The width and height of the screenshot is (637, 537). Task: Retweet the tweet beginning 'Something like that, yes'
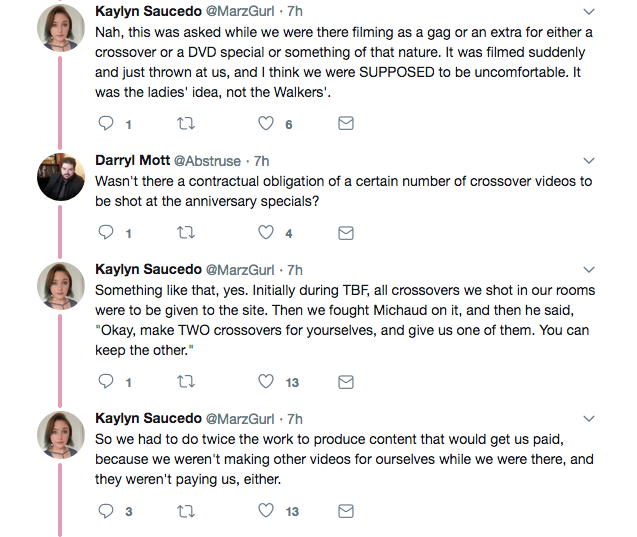coord(186,381)
